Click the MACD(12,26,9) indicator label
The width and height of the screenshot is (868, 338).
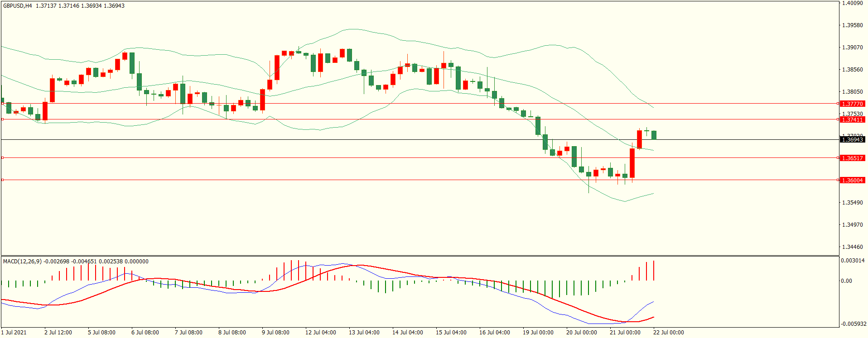click(x=22, y=262)
